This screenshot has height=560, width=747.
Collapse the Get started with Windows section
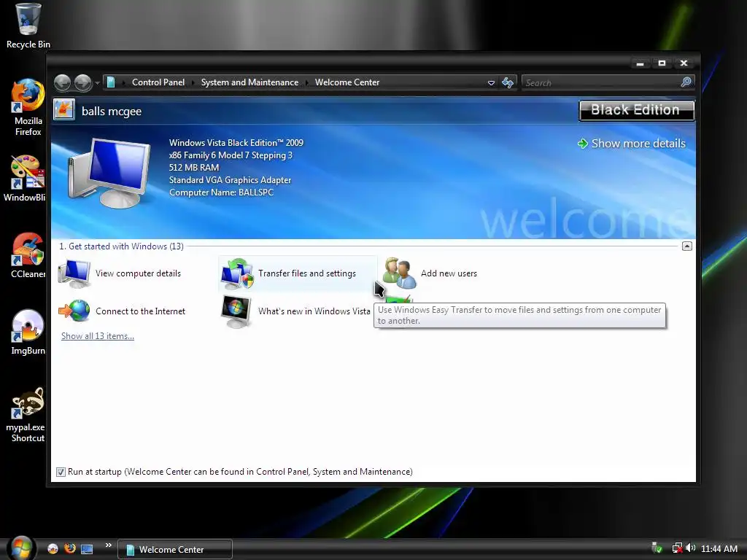point(687,246)
